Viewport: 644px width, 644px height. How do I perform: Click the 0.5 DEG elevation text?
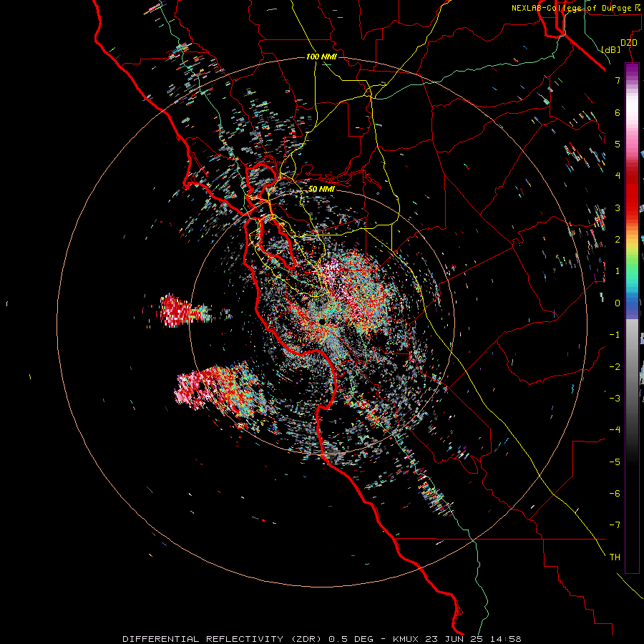[x=351, y=639]
